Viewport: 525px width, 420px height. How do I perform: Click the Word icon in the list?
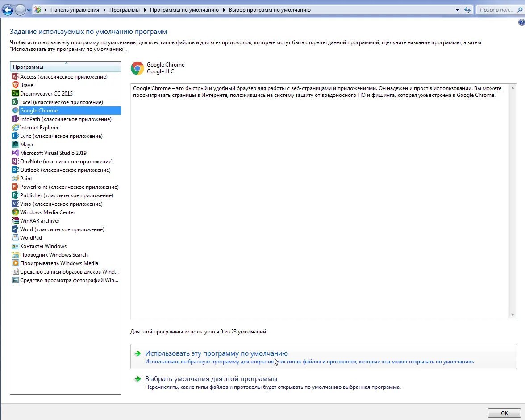coord(15,229)
